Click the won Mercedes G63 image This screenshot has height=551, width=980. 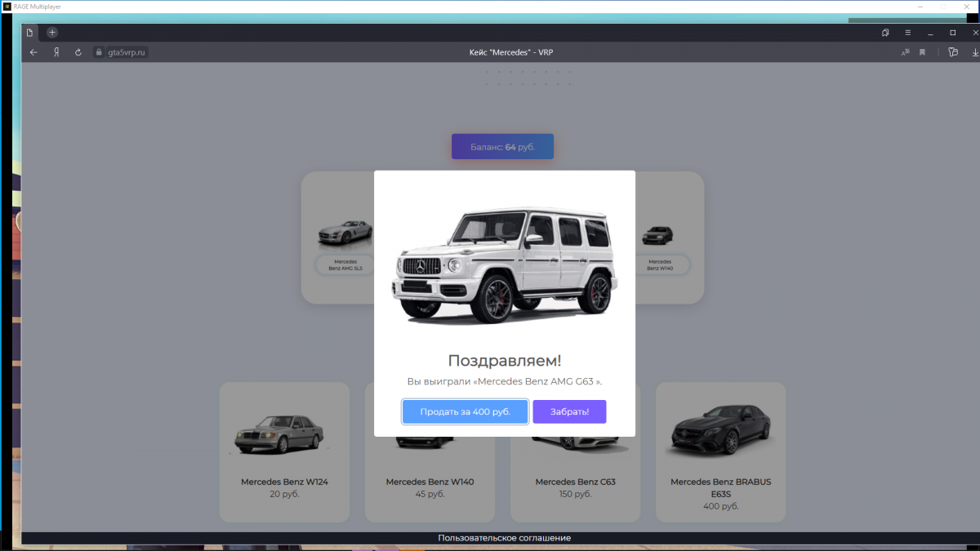[504, 263]
